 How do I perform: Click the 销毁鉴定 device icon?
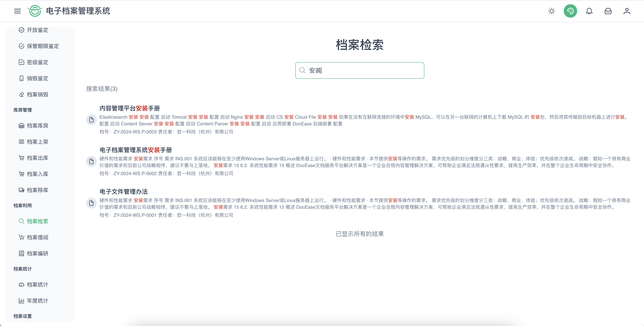click(22, 78)
